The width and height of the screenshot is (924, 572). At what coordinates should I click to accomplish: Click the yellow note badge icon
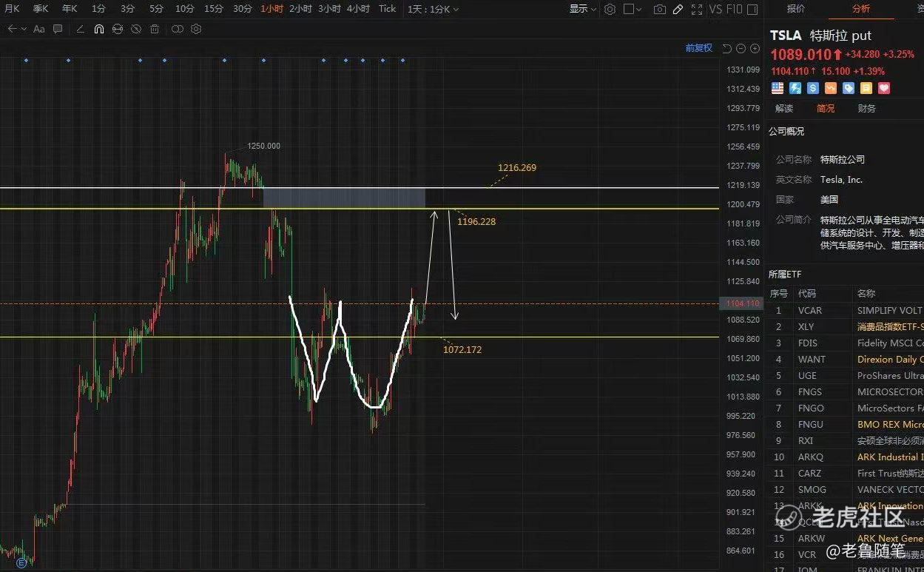pyautogui.click(x=866, y=88)
